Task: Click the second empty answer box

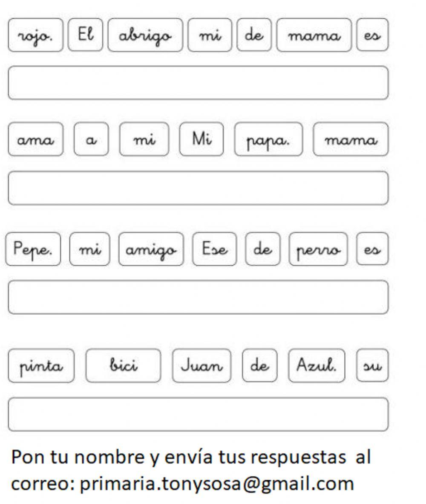Action: (x=198, y=188)
